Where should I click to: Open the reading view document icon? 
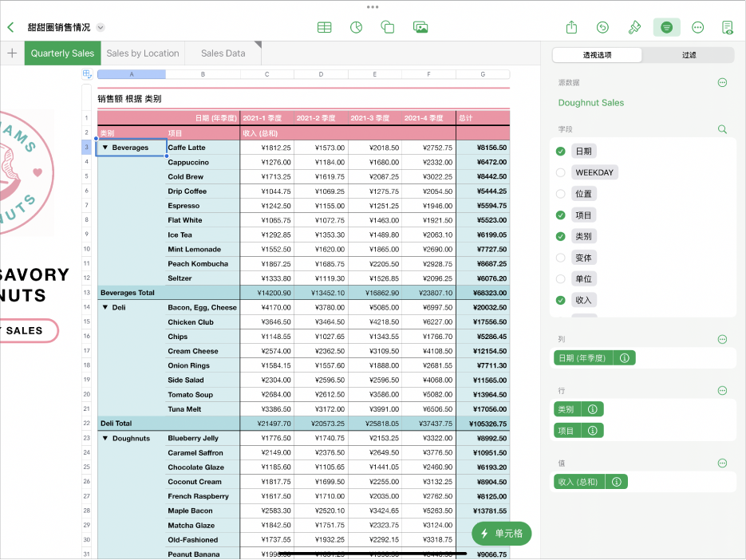click(728, 28)
